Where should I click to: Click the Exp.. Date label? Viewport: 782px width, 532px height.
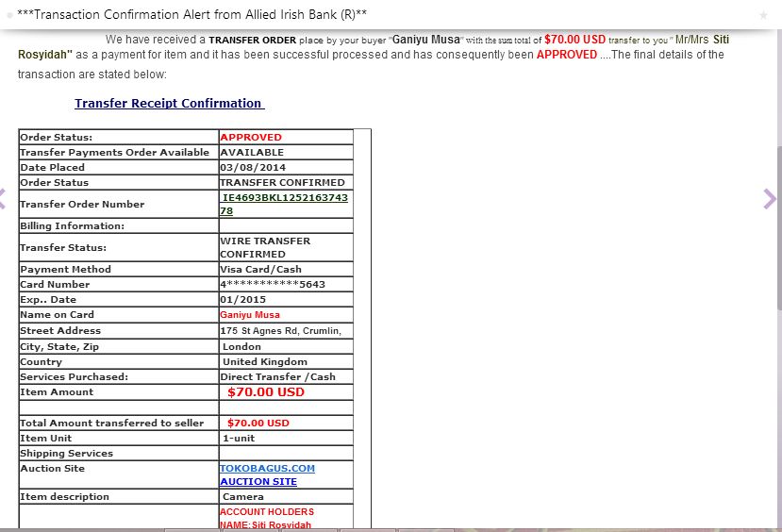click(48, 300)
